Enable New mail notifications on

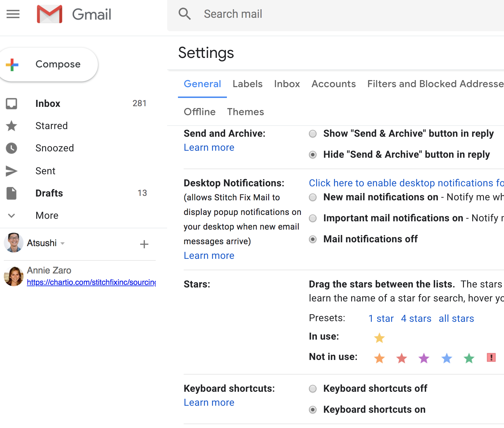coord(313,197)
